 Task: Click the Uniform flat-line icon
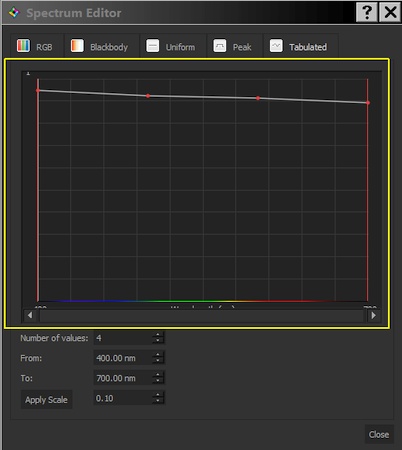153,46
